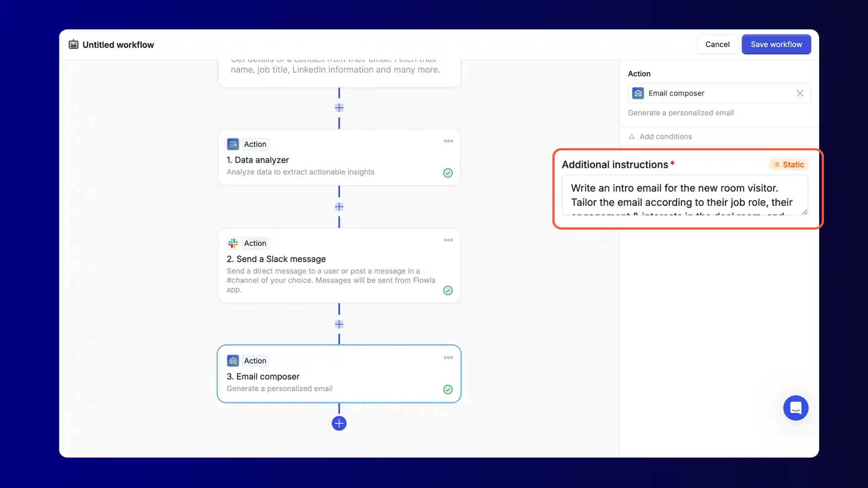Click the Action label on Slack message card
This screenshot has width=868, height=488.
(x=255, y=243)
